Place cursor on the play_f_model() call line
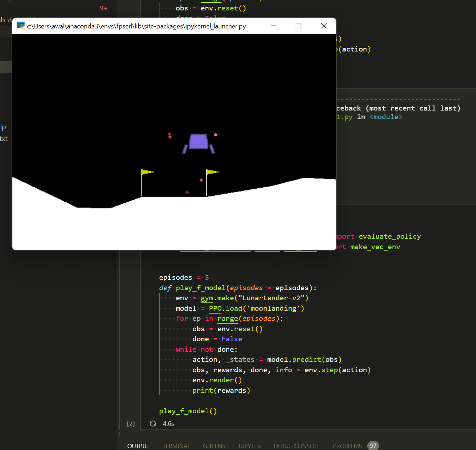Viewport: 476px width, 450px height. click(188, 411)
